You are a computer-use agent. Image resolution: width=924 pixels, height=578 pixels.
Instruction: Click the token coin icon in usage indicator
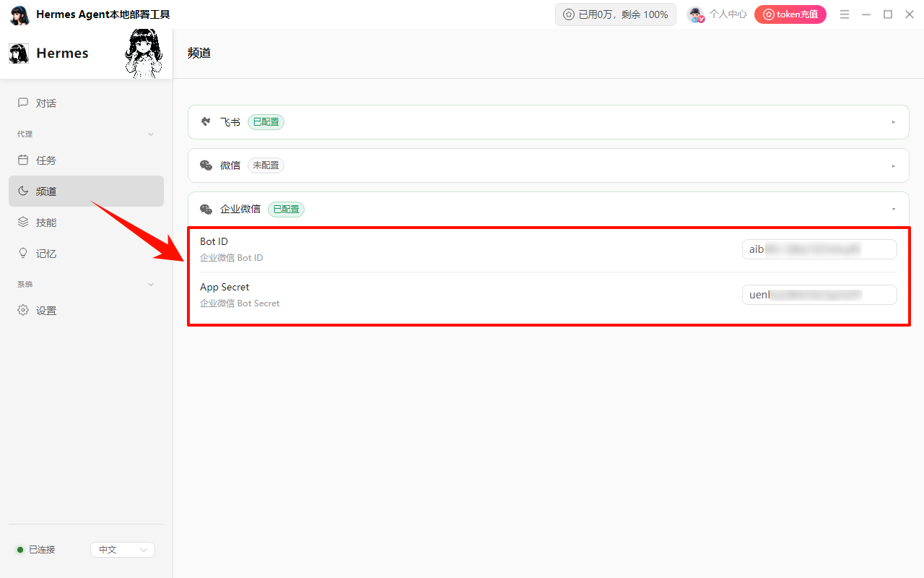coord(569,14)
